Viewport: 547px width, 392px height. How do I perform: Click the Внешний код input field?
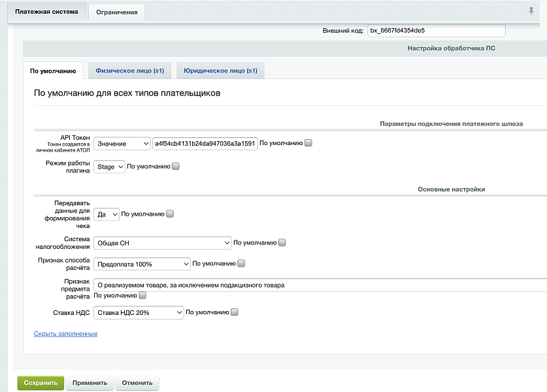click(435, 31)
